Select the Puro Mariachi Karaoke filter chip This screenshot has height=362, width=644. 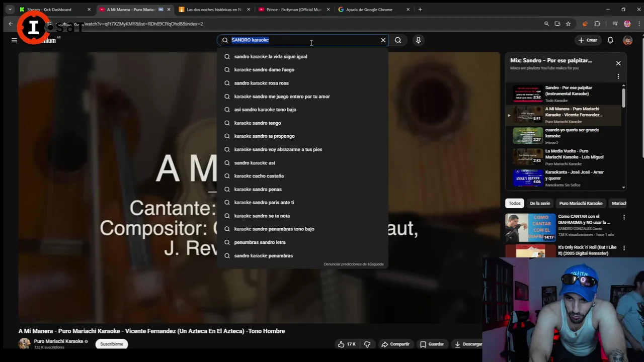[x=581, y=203]
